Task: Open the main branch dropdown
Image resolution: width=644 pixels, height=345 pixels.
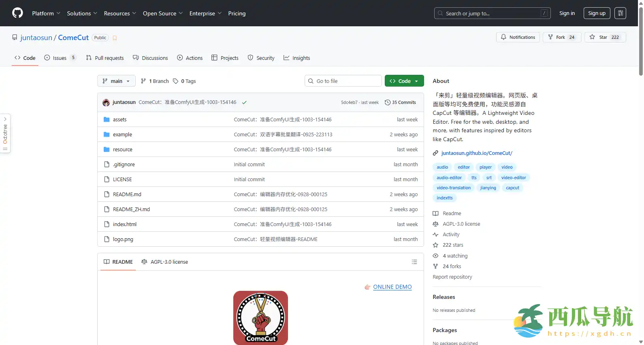Action: [116, 81]
